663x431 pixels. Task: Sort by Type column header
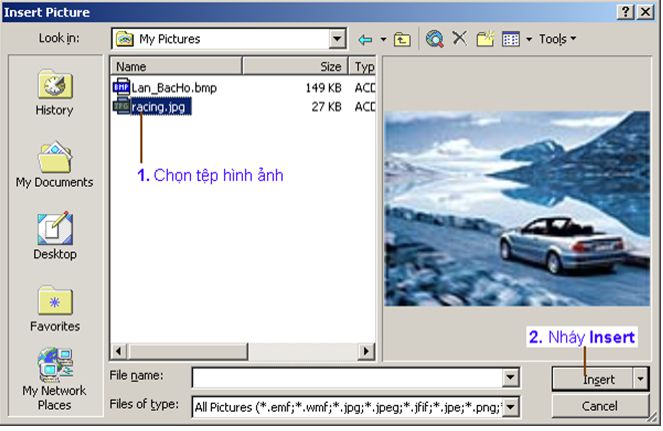point(362,66)
